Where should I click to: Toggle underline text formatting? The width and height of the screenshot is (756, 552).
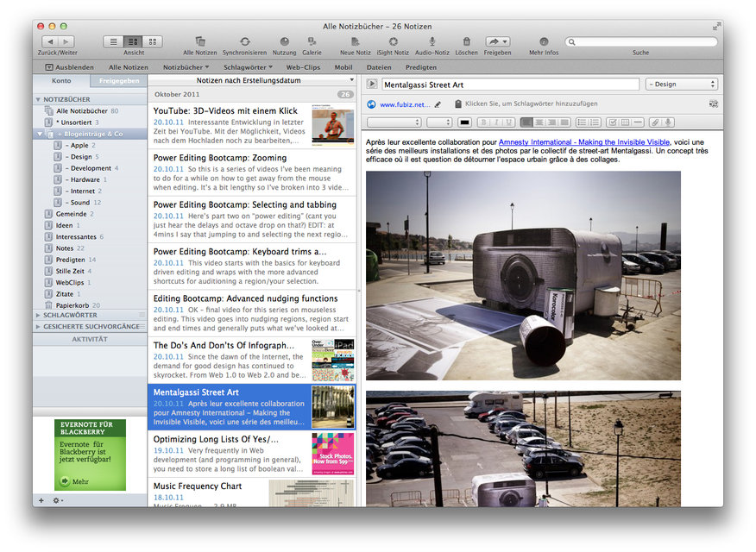[x=509, y=122]
